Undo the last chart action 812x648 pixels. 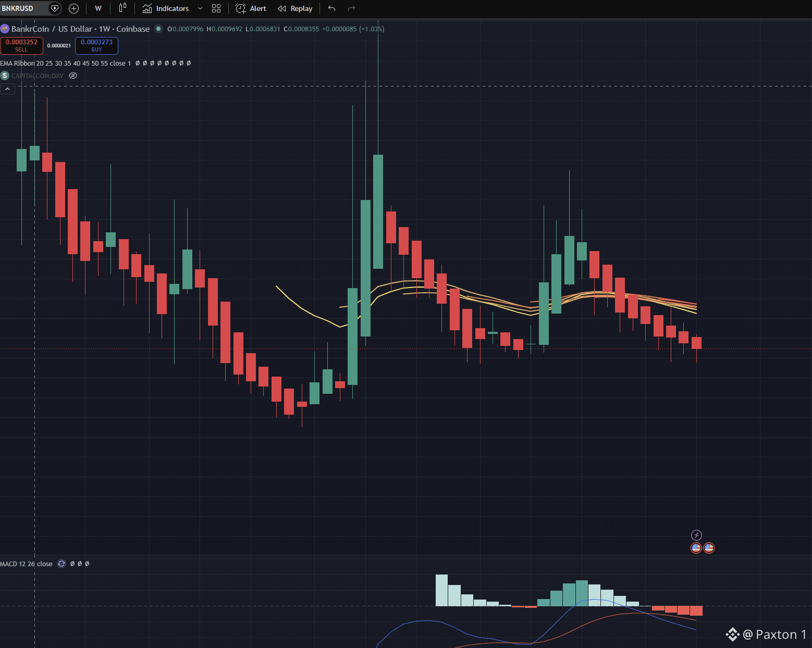click(x=332, y=8)
